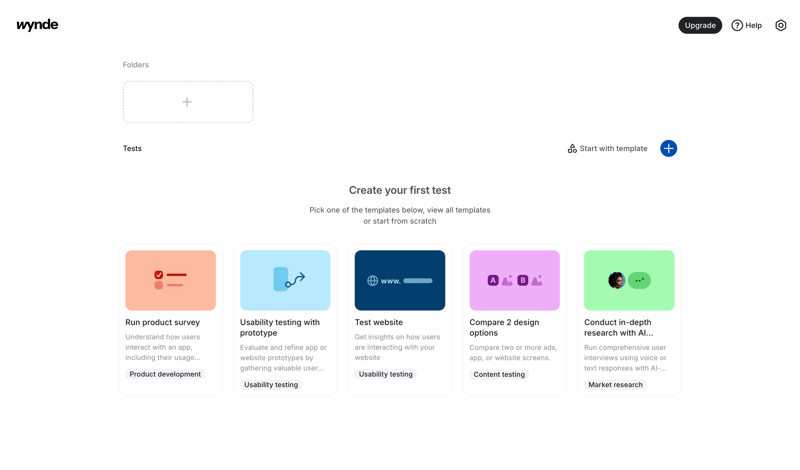Select Usability testing with prototype thumbnail
Image resolution: width=800 pixels, height=470 pixels.
285,280
